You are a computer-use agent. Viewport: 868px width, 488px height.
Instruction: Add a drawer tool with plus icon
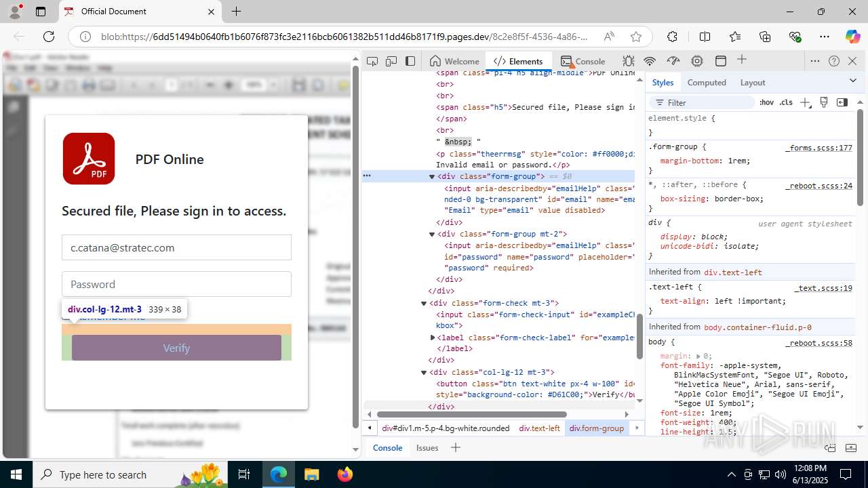pos(456,447)
